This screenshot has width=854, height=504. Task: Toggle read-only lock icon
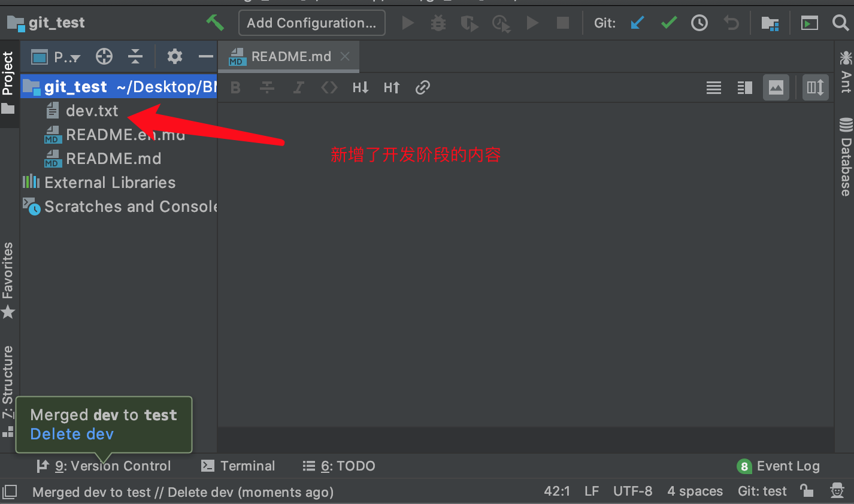click(x=807, y=491)
